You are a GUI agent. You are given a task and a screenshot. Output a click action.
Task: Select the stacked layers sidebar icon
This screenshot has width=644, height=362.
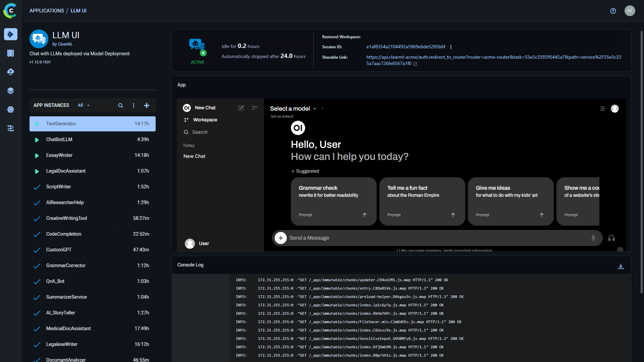click(x=11, y=90)
